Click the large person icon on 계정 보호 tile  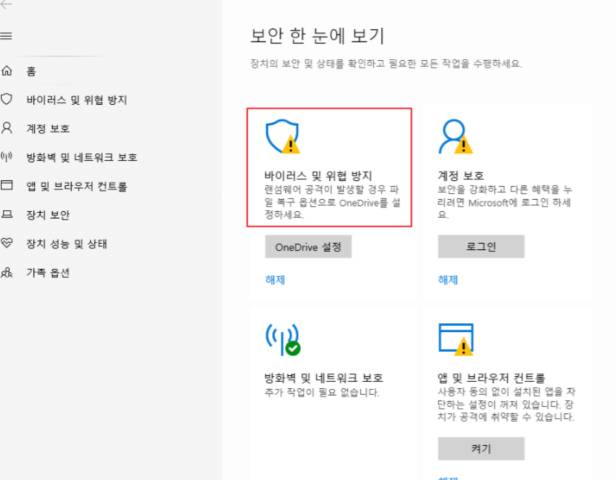[x=454, y=136]
